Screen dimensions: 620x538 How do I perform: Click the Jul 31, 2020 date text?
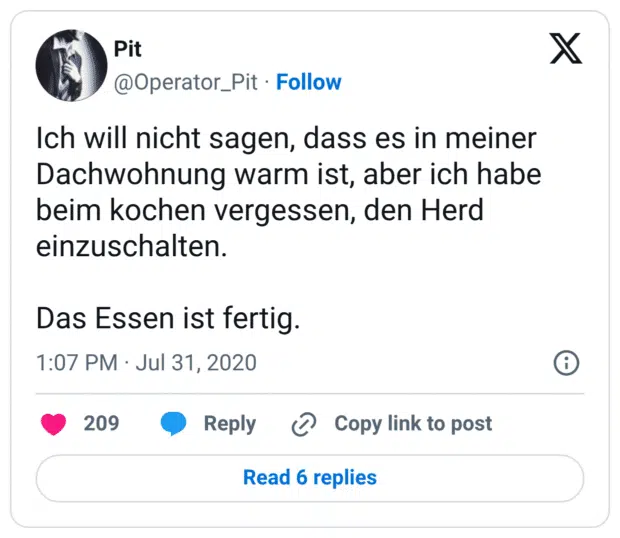click(198, 362)
